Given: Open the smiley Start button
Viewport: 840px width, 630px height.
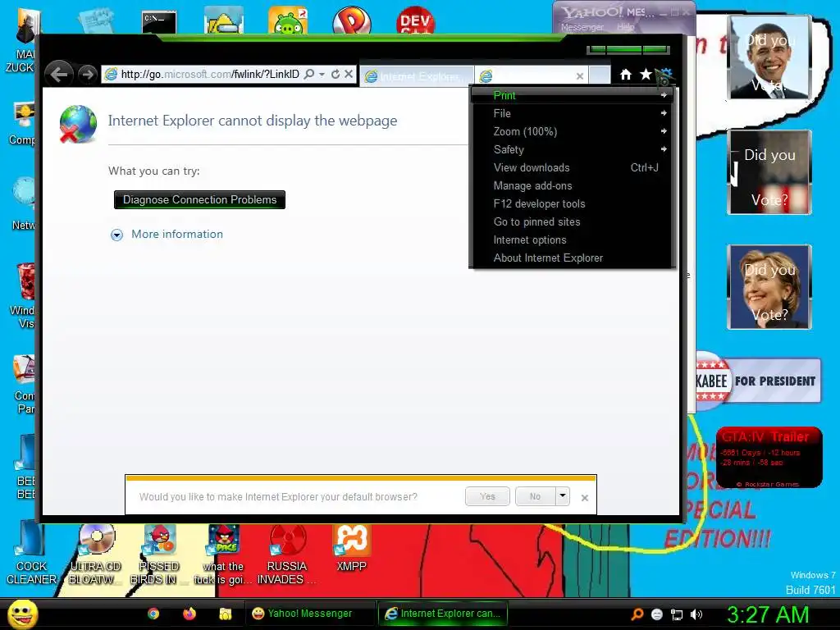Looking at the screenshot, I should [23, 614].
